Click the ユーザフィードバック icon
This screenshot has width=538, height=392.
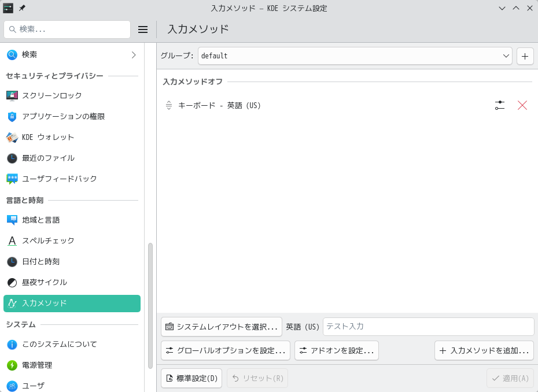pyautogui.click(x=12, y=179)
